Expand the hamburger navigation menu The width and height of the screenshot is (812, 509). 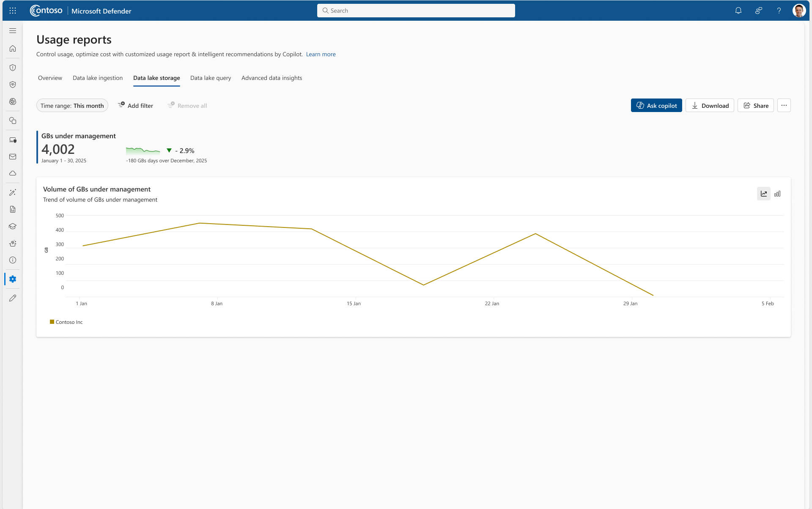tap(13, 31)
